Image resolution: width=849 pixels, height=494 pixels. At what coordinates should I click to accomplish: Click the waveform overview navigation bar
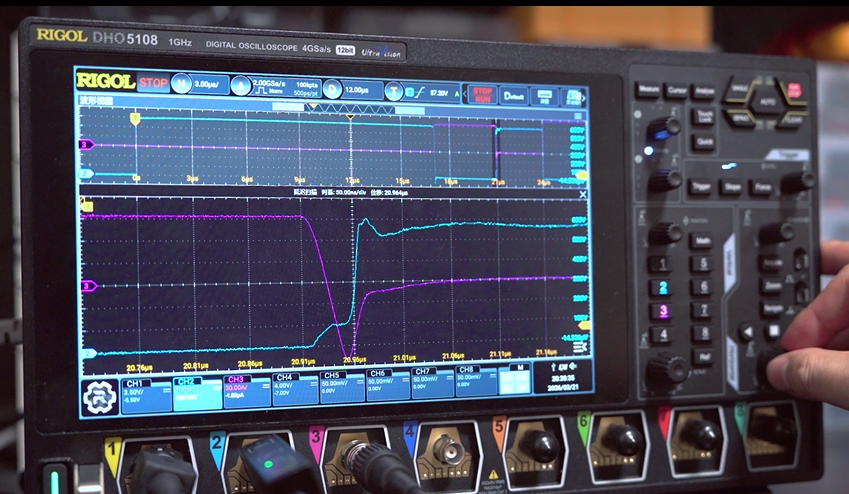(349, 109)
